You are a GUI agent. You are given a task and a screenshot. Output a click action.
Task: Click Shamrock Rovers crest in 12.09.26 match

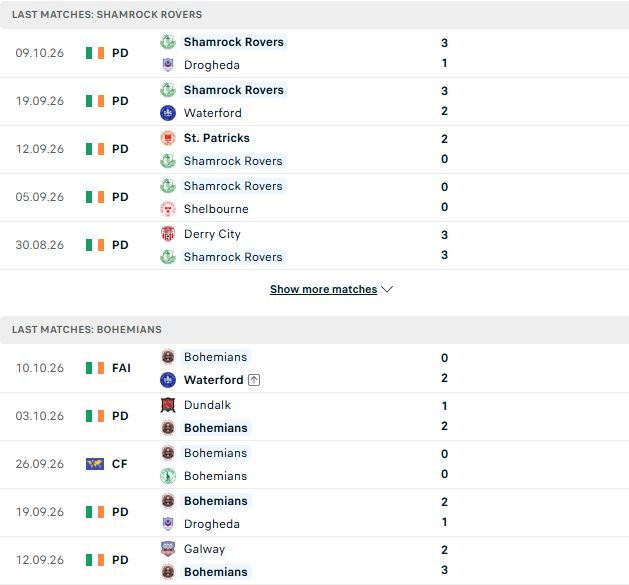[x=168, y=161]
